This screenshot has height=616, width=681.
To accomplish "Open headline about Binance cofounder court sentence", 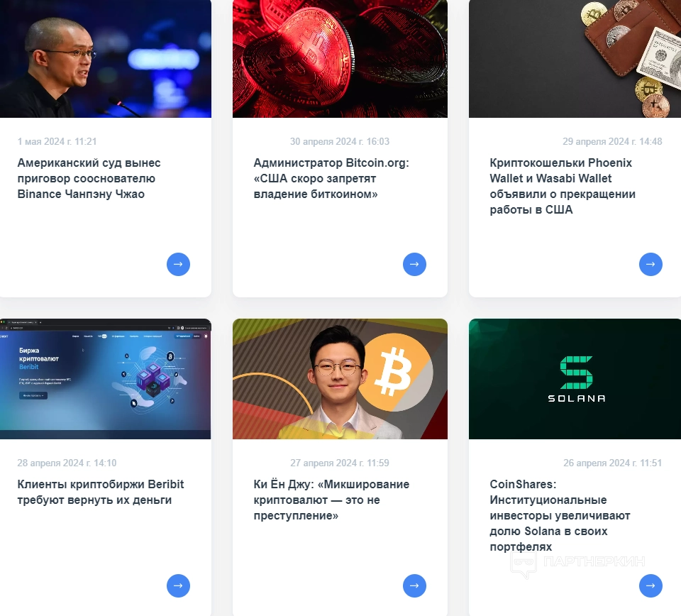I will pos(89,179).
